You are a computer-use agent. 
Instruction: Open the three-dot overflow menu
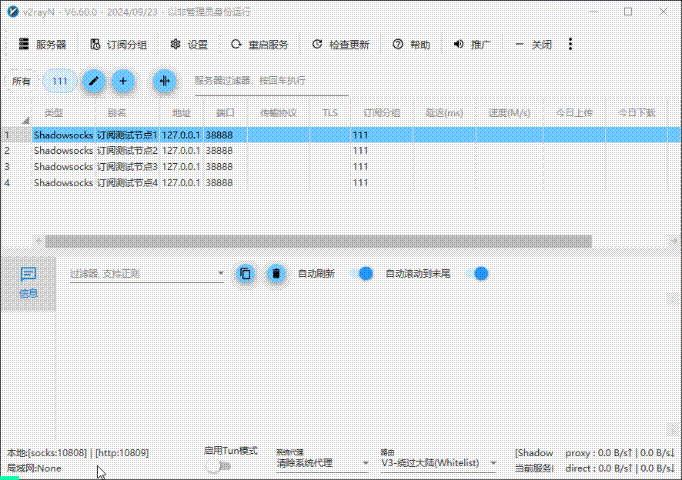pyautogui.click(x=570, y=44)
